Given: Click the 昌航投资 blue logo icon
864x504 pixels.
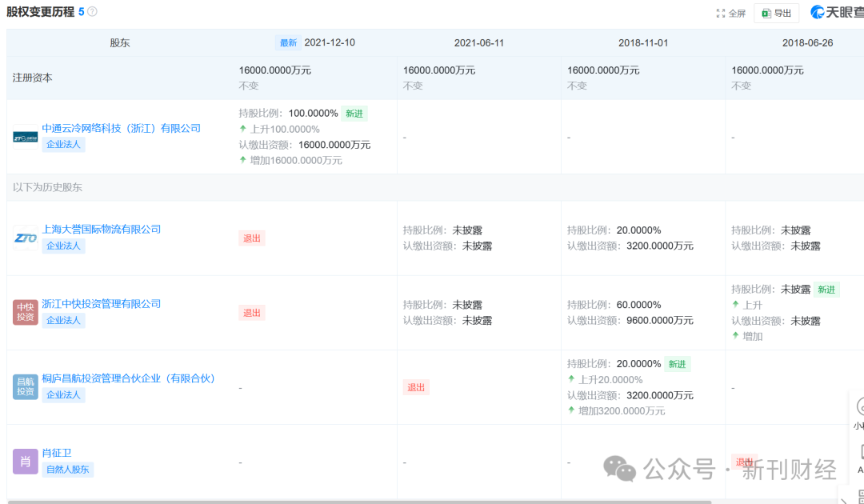Looking at the screenshot, I should (x=26, y=386).
